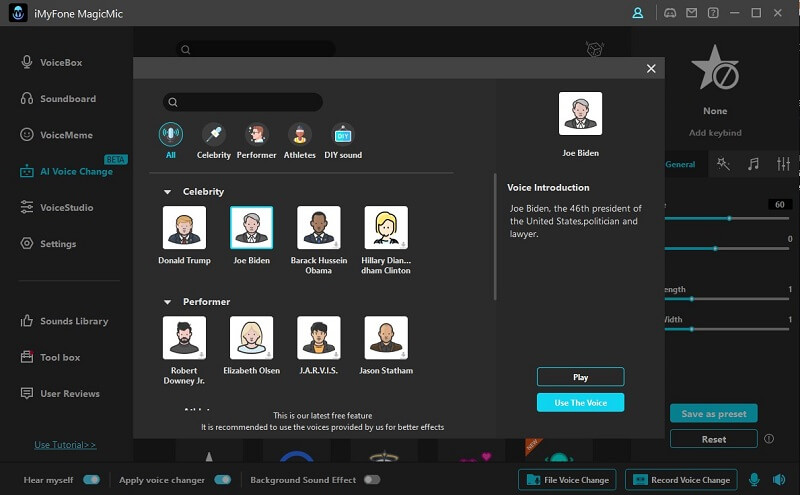Filter voices by Celebrity category
Viewport: 800px width, 495px height.
[214, 141]
